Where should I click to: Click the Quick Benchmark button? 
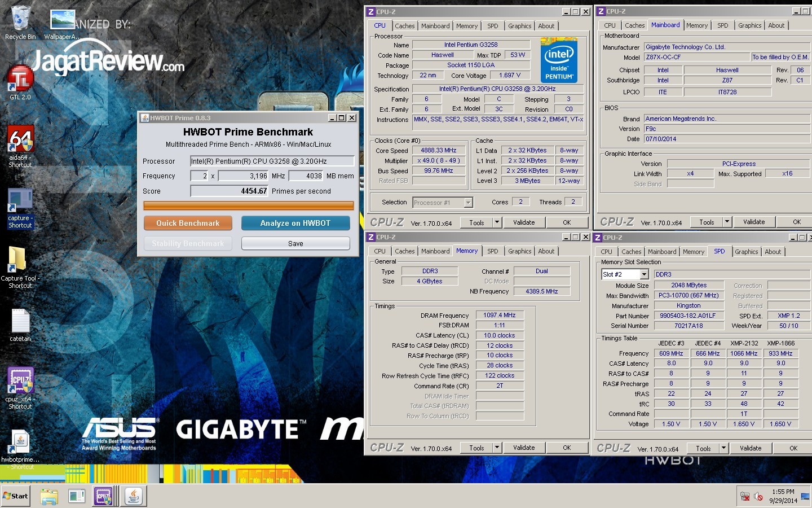click(188, 223)
